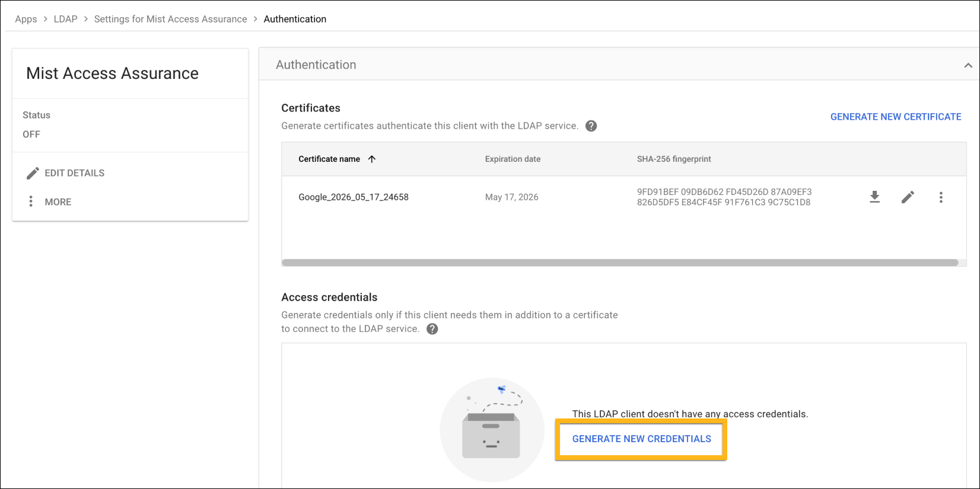The image size is (980, 489).
Task: Click Generate New Certificate
Action: [x=896, y=117]
